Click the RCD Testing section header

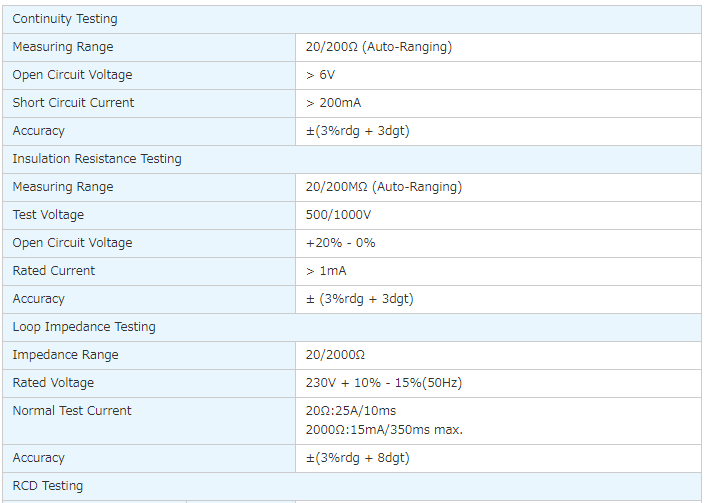pos(48,486)
